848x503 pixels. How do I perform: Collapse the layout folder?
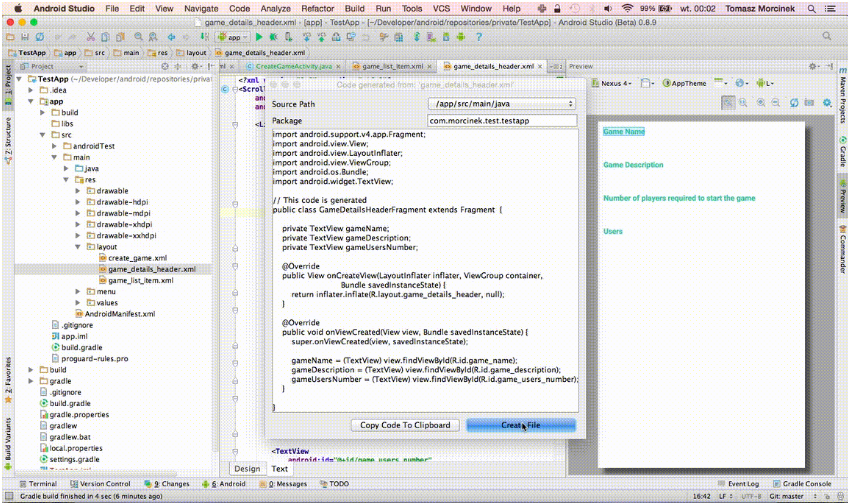coord(78,247)
